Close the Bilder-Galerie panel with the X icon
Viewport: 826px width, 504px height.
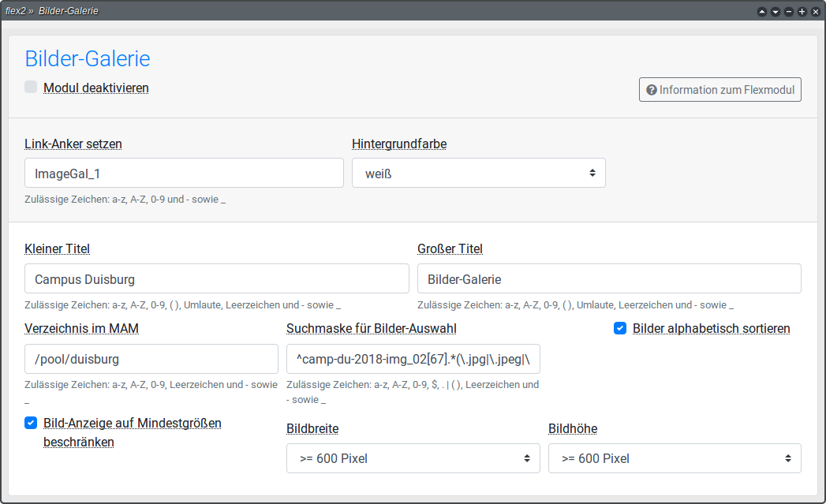pos(816,11)
